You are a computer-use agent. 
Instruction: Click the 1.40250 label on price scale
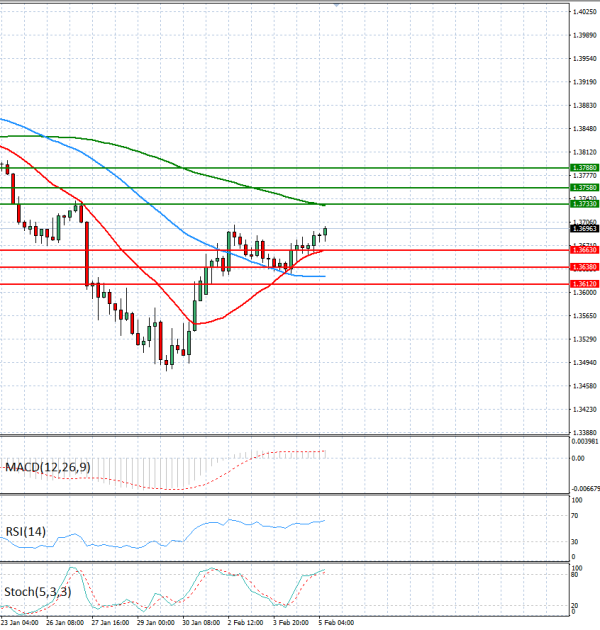(x=583, y=12)
